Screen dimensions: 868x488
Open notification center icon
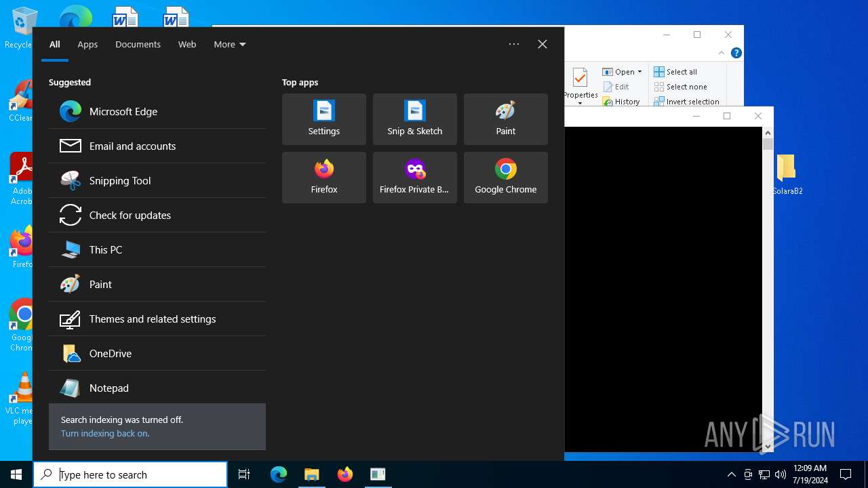pyautogui.click(x=846, y=474)
